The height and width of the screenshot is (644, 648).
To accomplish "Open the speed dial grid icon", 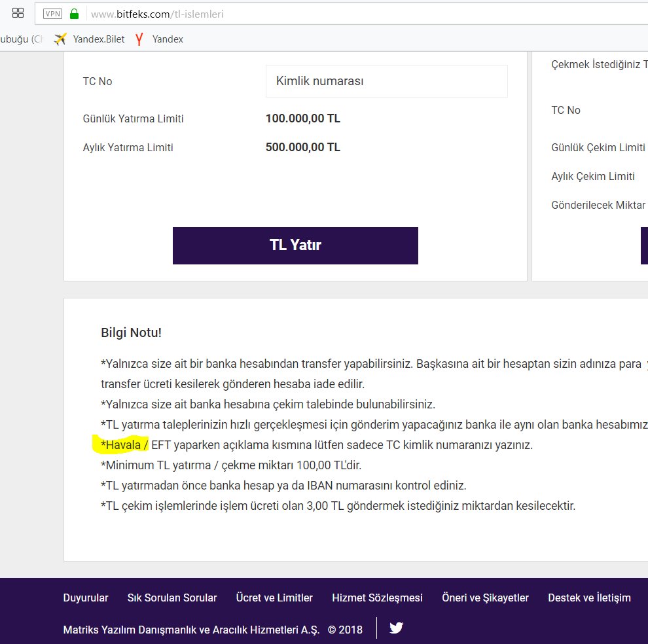I will pos(18,13).
